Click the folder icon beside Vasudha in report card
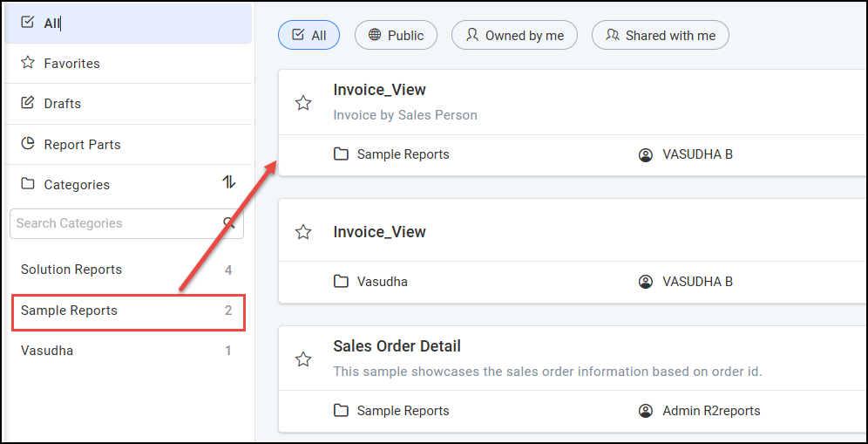The height and width of the screenshot is (444, 868). (x=341, y=282)
